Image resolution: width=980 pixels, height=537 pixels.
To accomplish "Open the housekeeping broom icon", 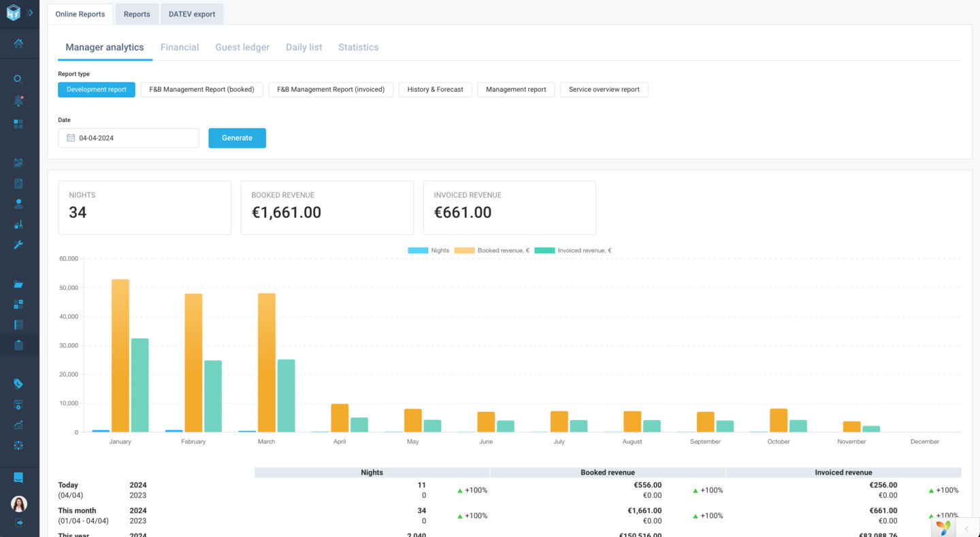I will coord(18,224).
